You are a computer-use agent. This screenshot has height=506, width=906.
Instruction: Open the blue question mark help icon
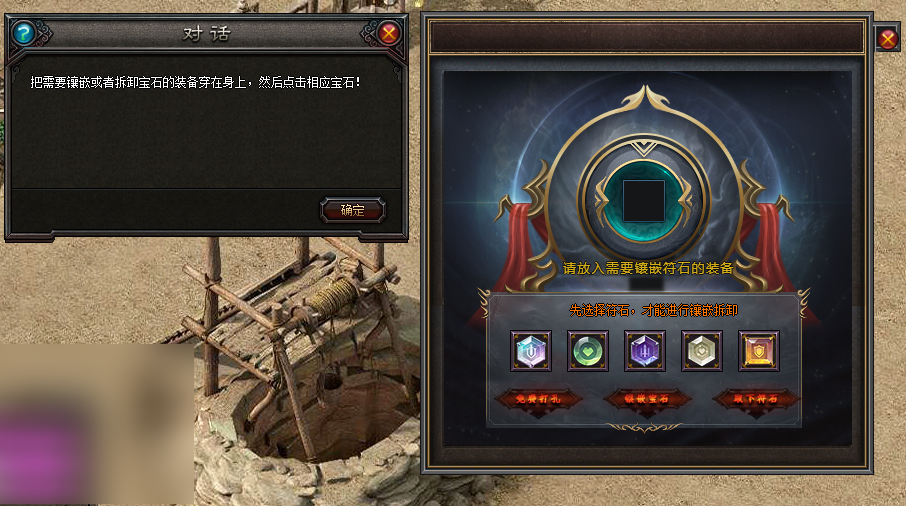coord(24,34)
